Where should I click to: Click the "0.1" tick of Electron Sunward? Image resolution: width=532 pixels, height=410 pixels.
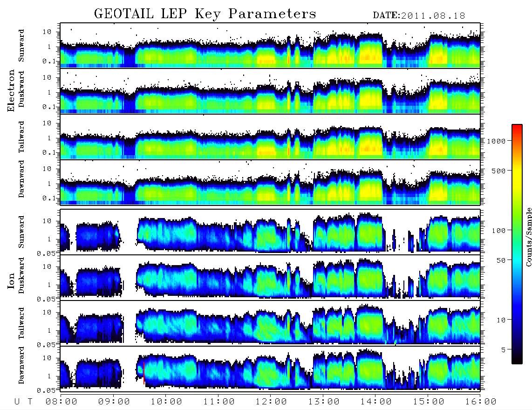pos(49,61)
